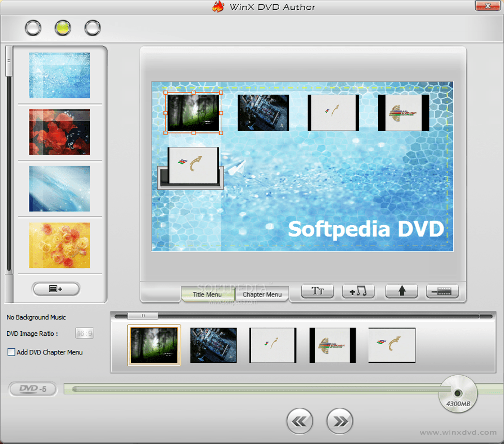The image size is (504, 444).
Task: Click the circuit board thumbnail in menu preview
Action: (263, 113)
